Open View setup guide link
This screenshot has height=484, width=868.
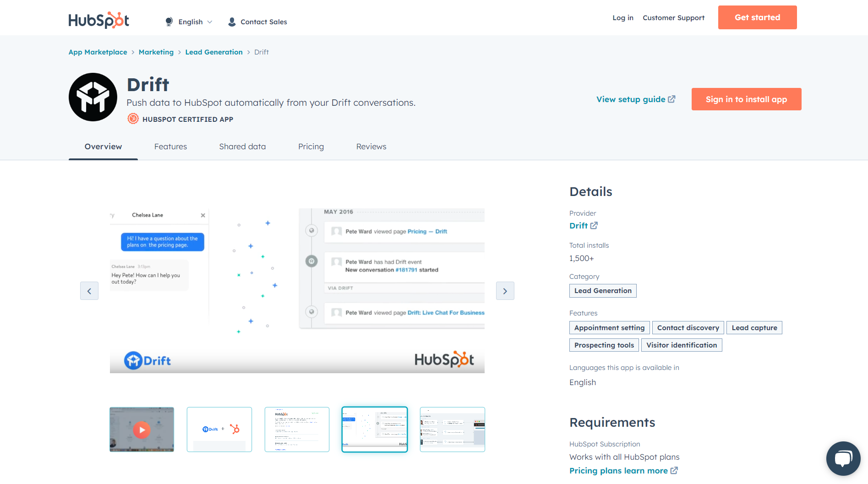(x=631, y=99)
